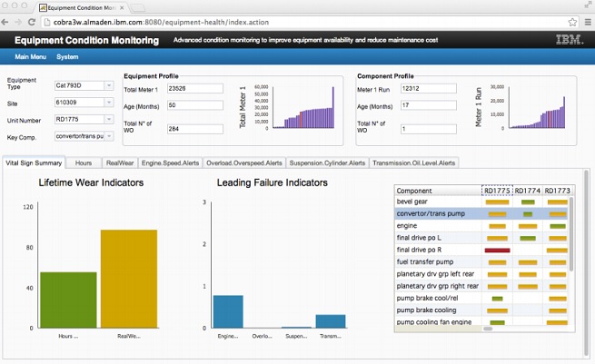
Task: Click the component table horizontal scrollbar
Action: click(488, 329)
